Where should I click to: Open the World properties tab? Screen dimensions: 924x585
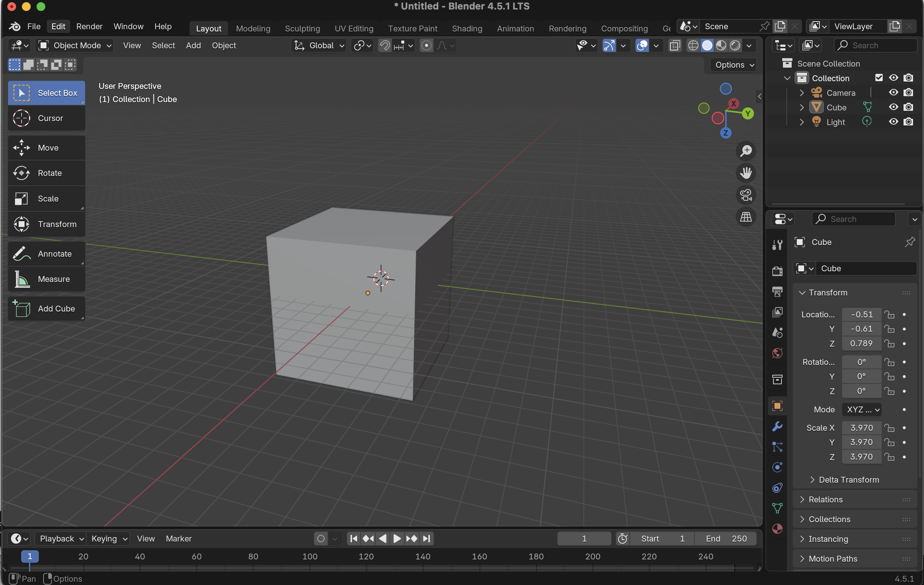coord(777,353)
